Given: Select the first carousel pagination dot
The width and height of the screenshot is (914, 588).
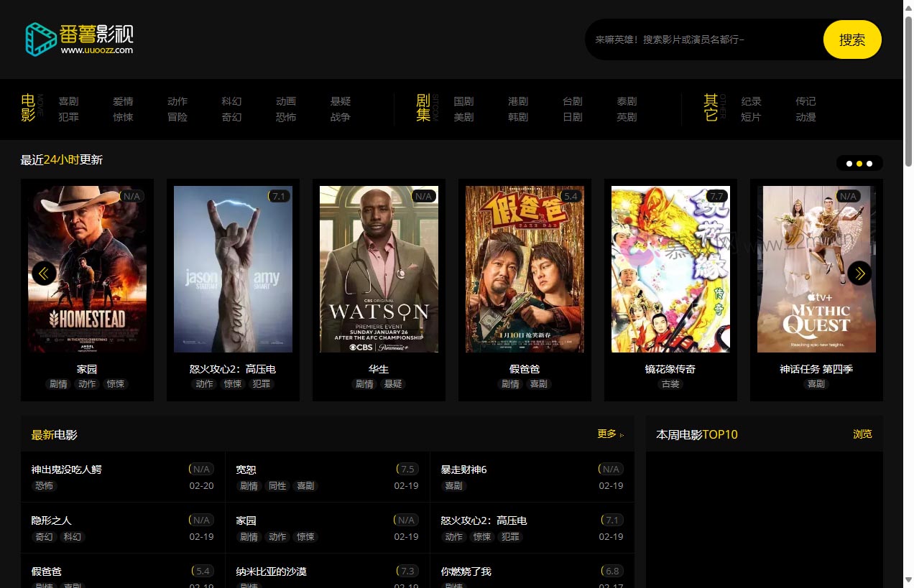Looking at the screenshot, I should pos(849,164).
